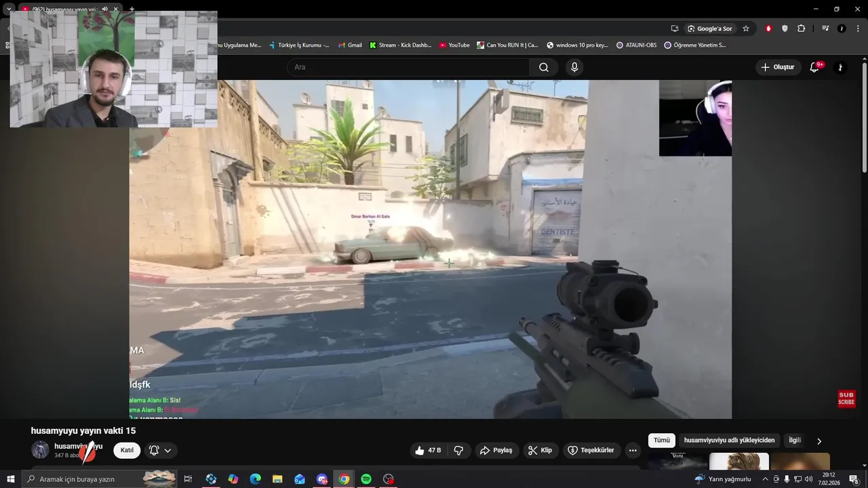Focus the Ara search input field

tap(408, 67)
